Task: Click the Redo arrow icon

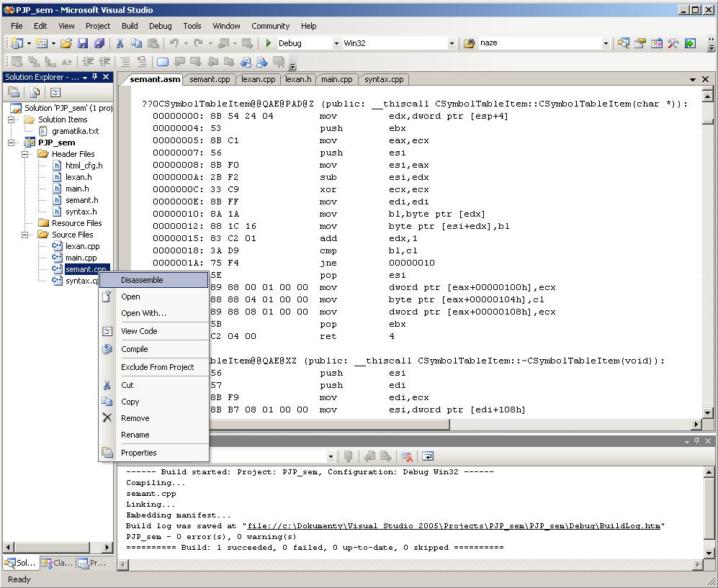Action: pyautogui.click(x=198, y=43)
